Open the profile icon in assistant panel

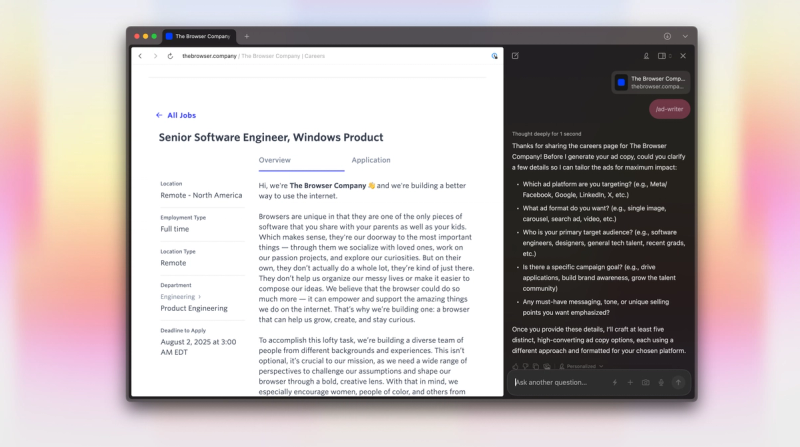tap(646, 56)
